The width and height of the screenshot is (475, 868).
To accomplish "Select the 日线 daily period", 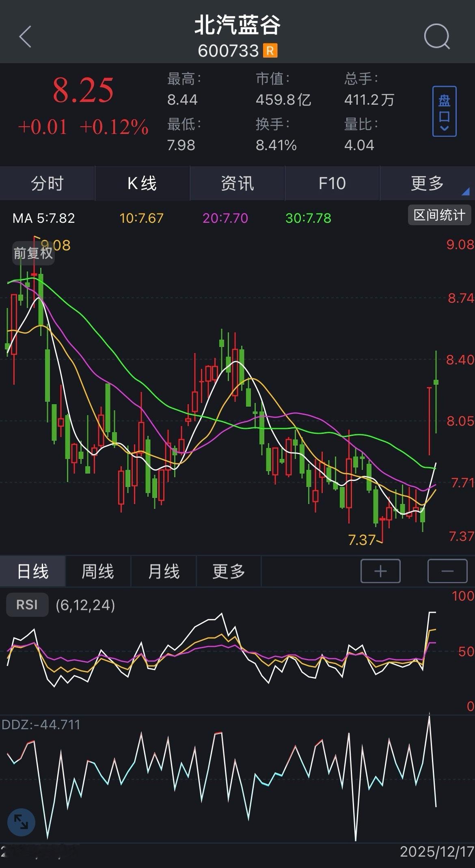I will [x=32, y=571].
